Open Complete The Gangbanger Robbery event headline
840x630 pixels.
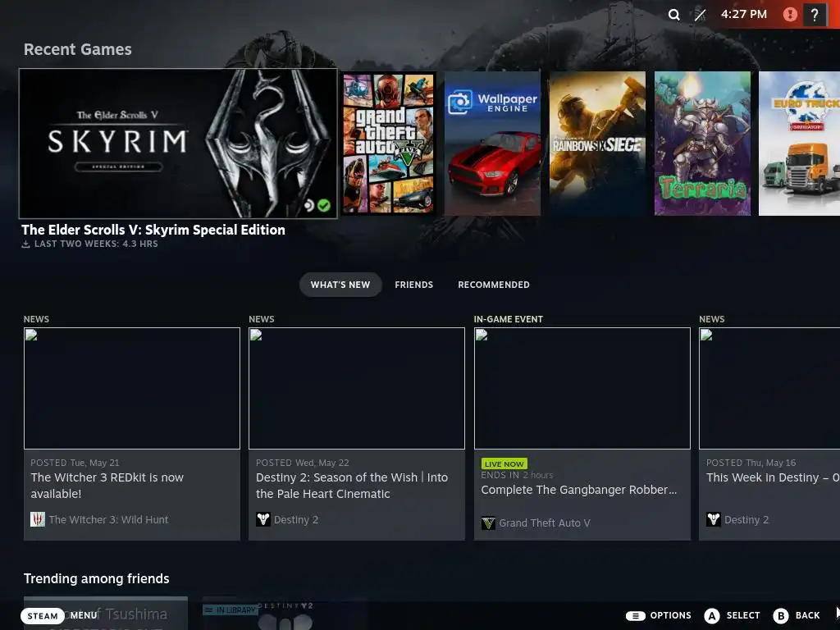578,490
